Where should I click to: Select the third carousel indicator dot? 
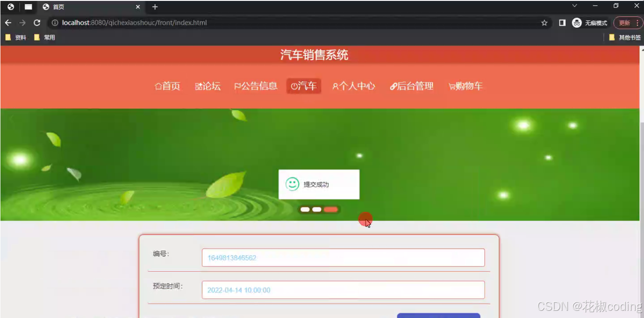click(x=331, y=209)
